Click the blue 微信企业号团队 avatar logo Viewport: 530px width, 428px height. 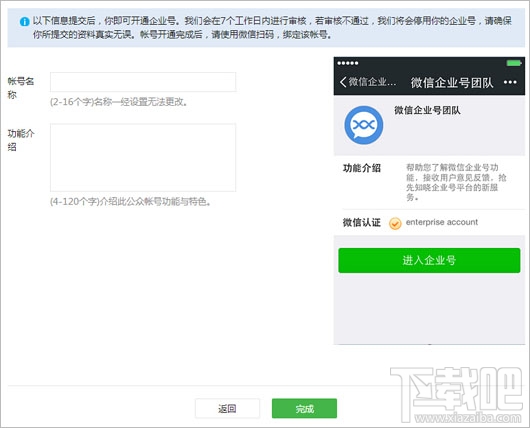click(x=364, y=125)
